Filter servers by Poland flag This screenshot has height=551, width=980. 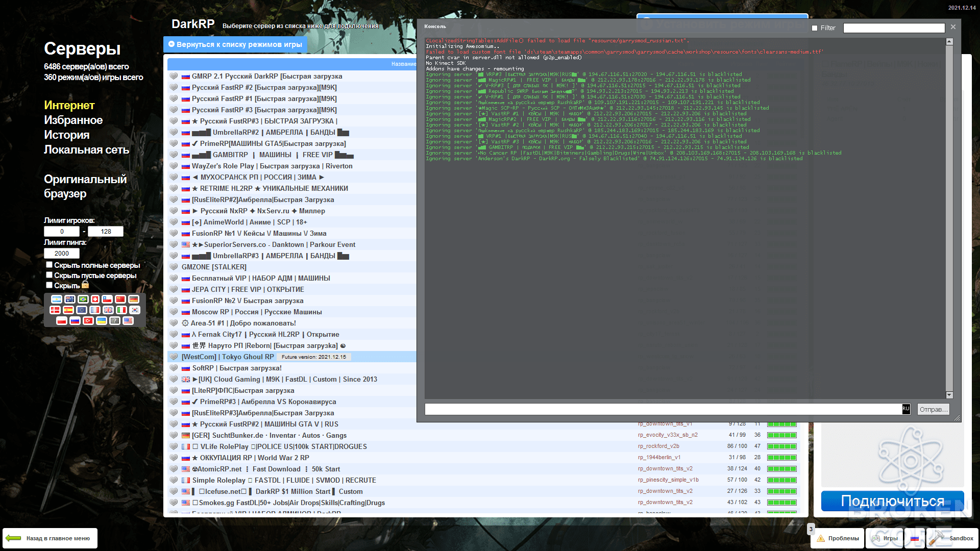[62, 320]
